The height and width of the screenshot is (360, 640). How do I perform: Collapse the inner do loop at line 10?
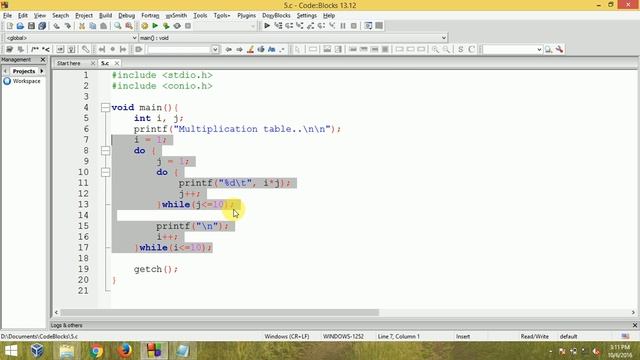point(105,172)
